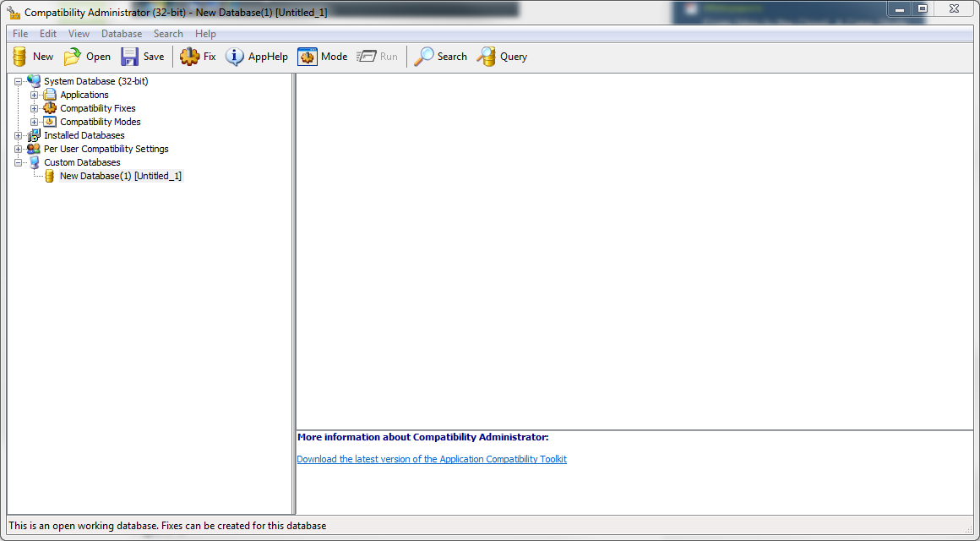The image size is (980, 541).
Task: Click the Custom Databases node icon
Action: pos(34,162)
